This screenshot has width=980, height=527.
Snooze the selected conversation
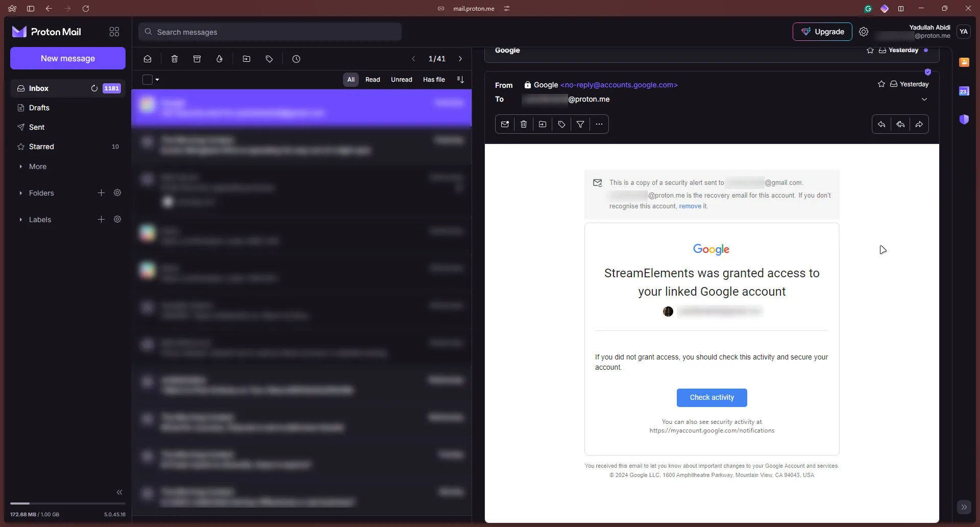click(x=297, y=59)
